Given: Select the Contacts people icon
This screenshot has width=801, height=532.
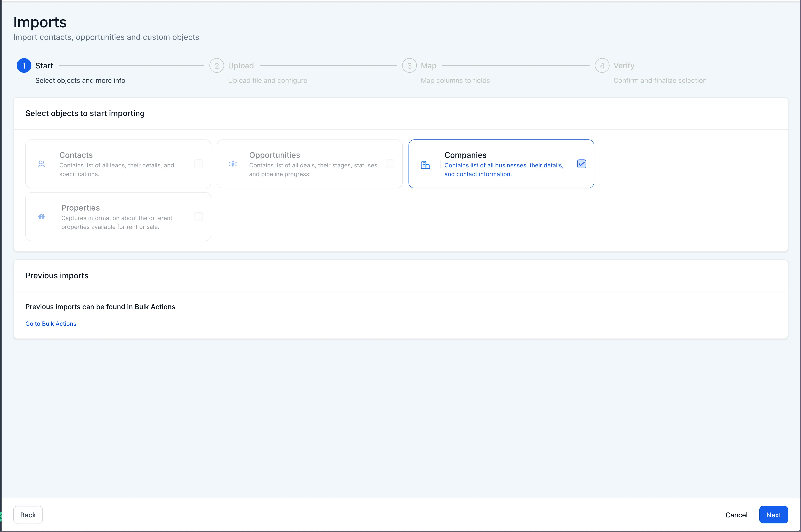Looking at the screenshot, I should pyautogui.click(x=41, y=164).
